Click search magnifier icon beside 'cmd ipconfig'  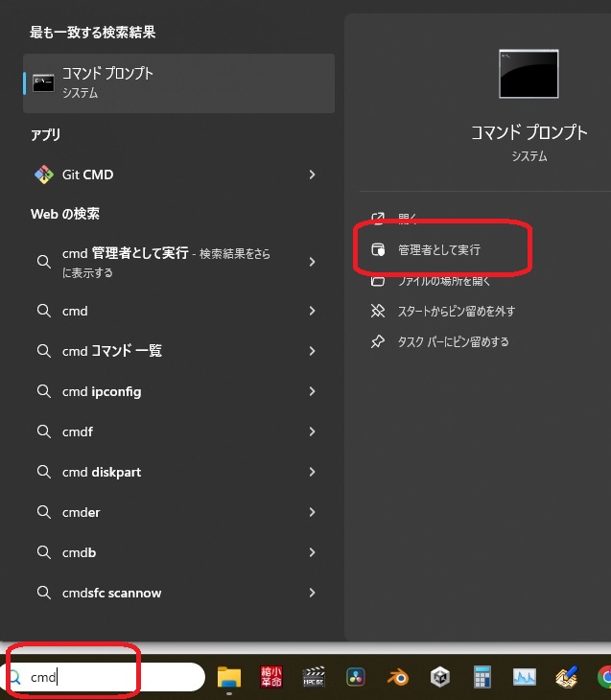coord(44,391)
